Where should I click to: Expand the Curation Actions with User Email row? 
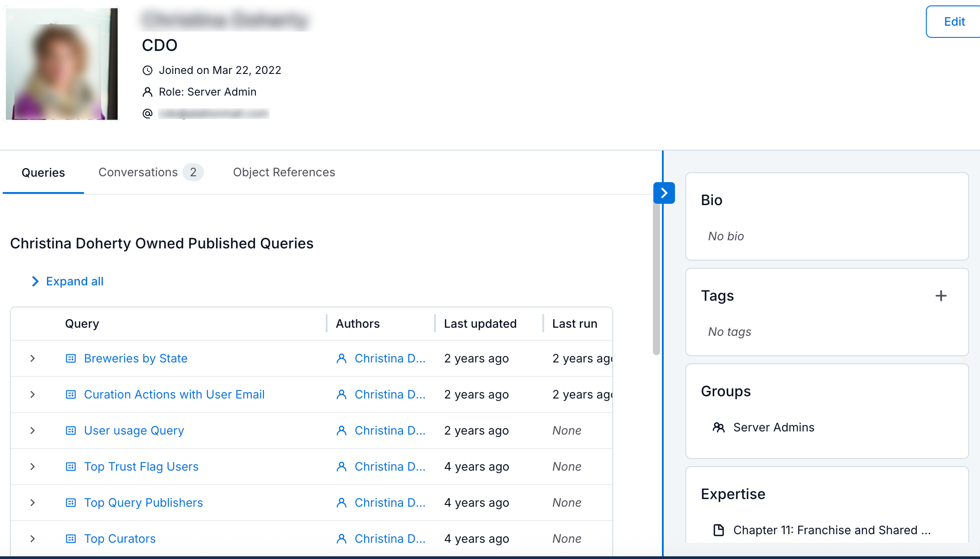[x=32, y=394]
